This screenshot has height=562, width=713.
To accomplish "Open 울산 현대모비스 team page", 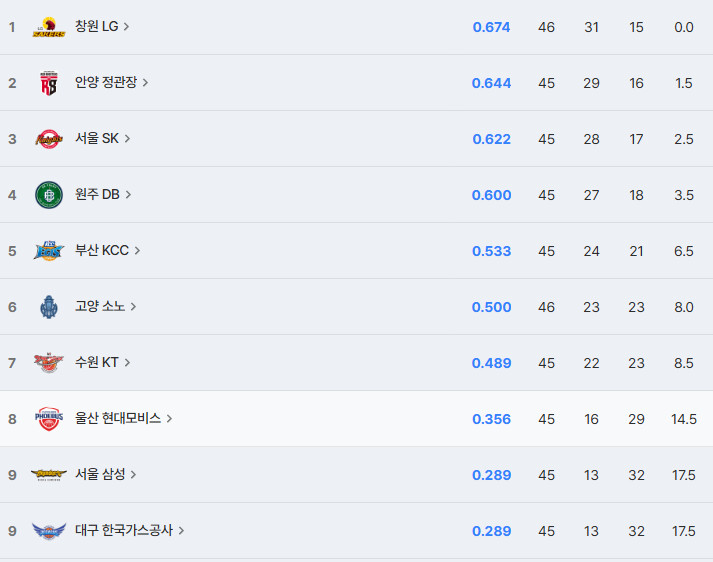I will click(x=118, y=418).
